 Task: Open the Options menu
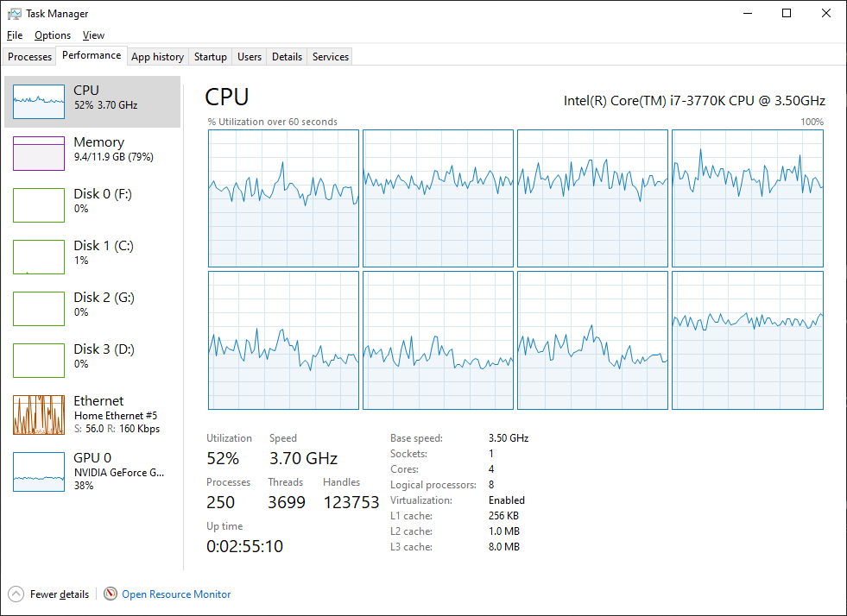pos(53,35)
